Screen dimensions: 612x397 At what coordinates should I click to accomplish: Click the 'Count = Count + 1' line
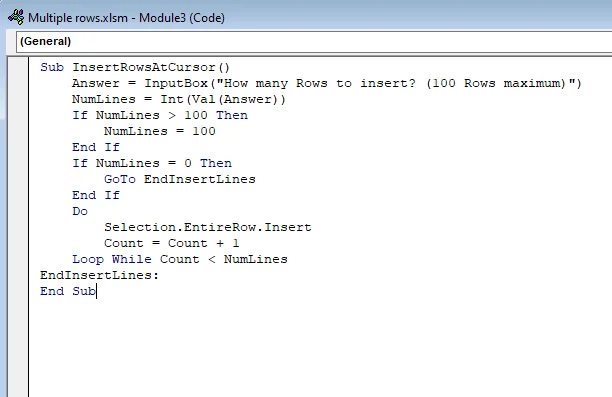point(172,243)
